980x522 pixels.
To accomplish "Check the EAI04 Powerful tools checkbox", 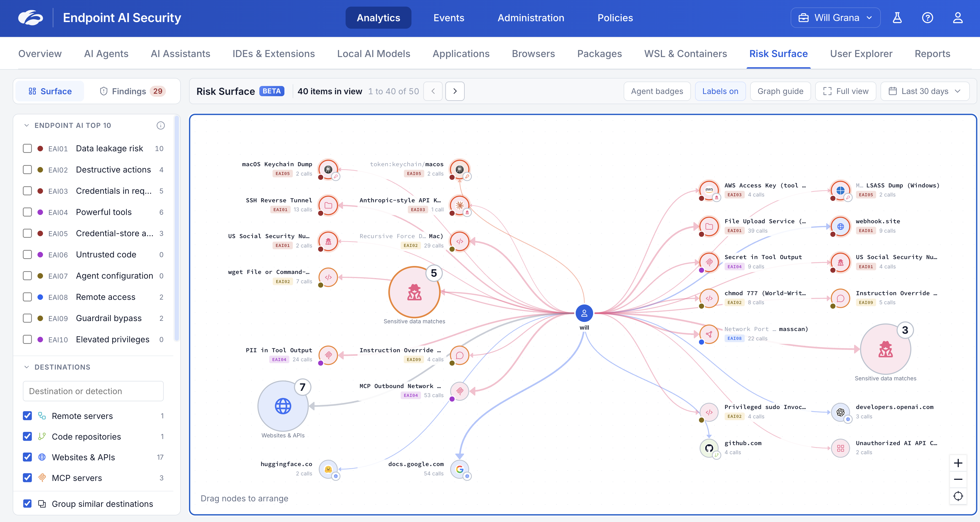I will 27,212.
